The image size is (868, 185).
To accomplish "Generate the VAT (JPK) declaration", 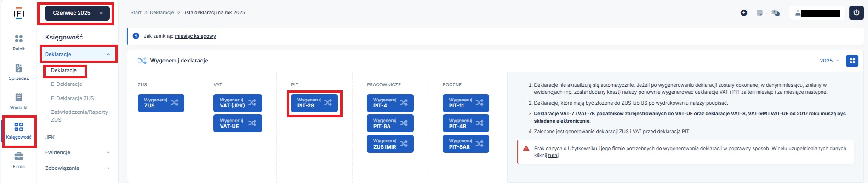I will [x=238, y=103].
